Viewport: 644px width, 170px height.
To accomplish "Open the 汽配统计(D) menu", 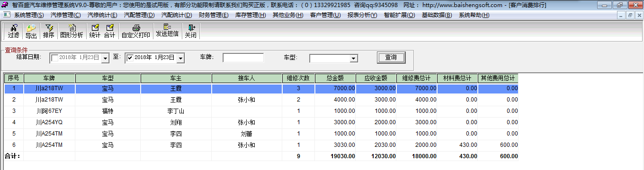I will (177, 15).
